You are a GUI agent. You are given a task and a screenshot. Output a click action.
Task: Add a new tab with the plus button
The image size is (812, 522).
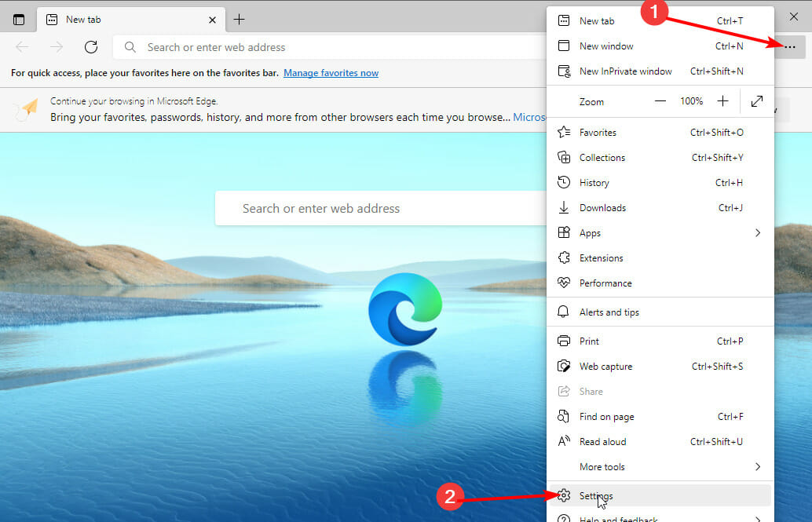[239, 20]
